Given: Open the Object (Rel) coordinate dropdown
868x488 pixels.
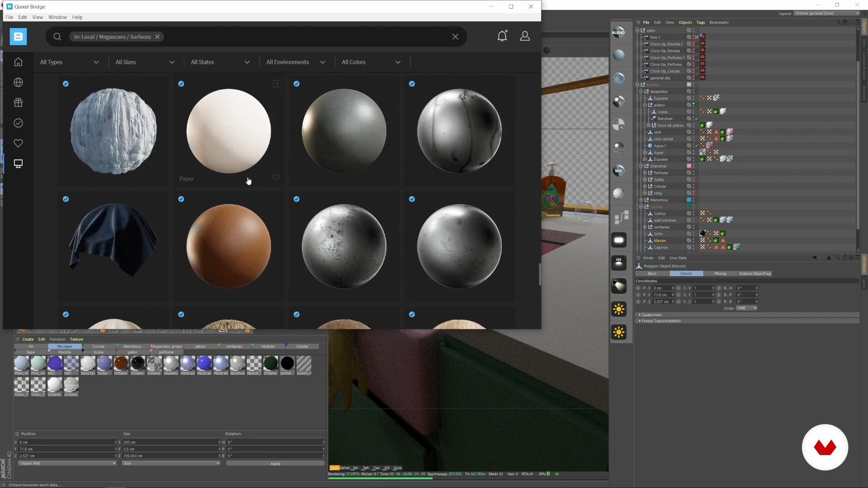Looking at the screenshot, I should click(x=67, y=463).
